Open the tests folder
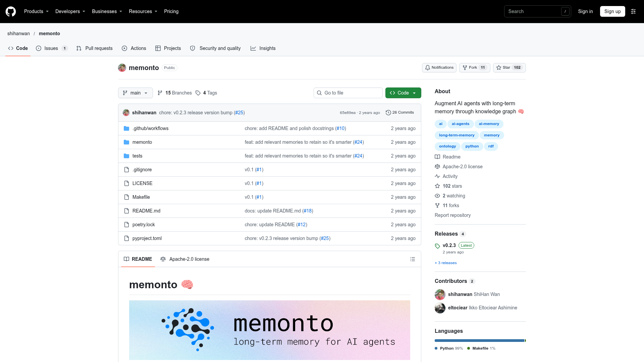The width and height of the screenshot is (644, 362). pos(137,156)
